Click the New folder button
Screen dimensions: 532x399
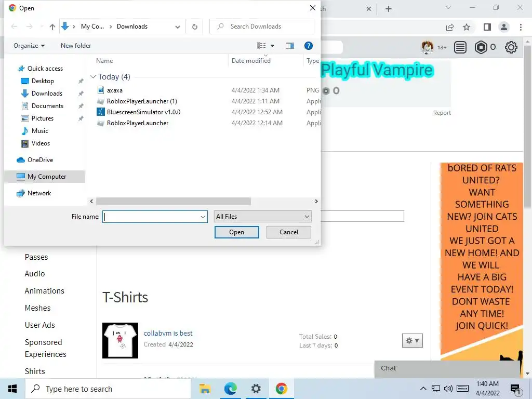pos(76,46)
